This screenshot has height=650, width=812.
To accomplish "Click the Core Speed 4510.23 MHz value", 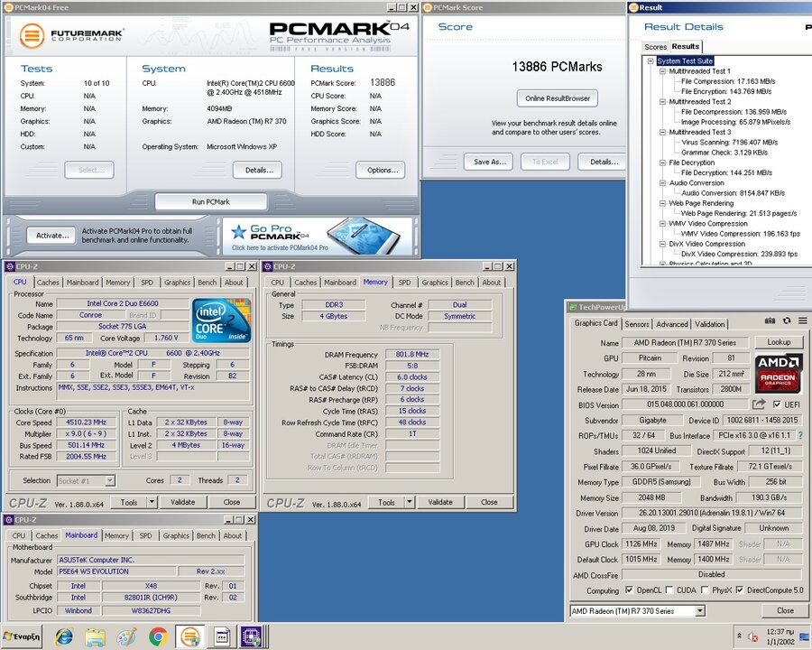I will [86, 422].
